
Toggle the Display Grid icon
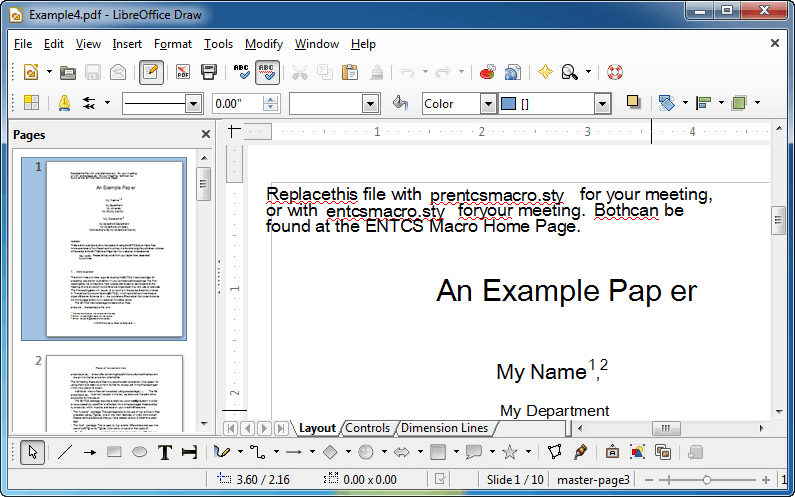pyautogui.click(x=31, y=103)
